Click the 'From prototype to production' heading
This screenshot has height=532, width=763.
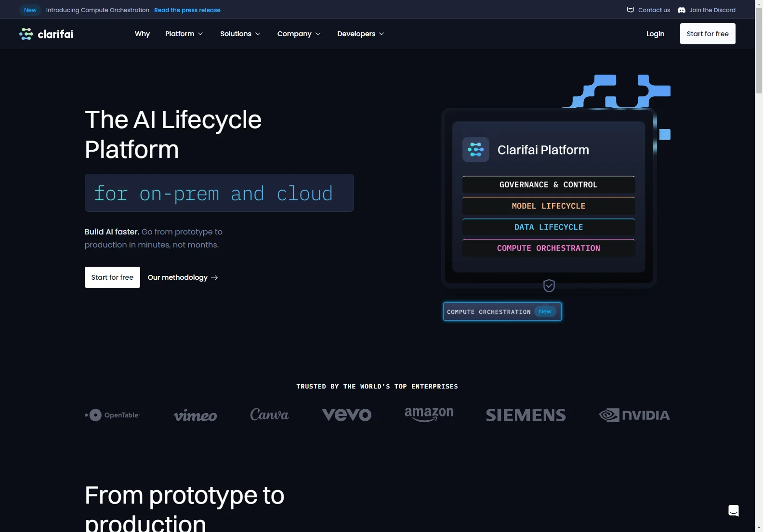coord(184,508)
